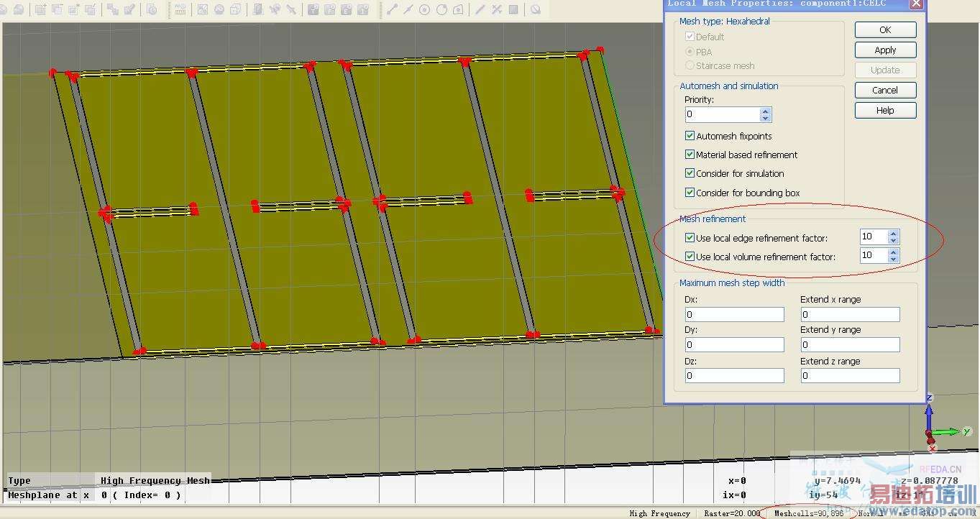Increase local edge refinement factor value

(893, 234)
